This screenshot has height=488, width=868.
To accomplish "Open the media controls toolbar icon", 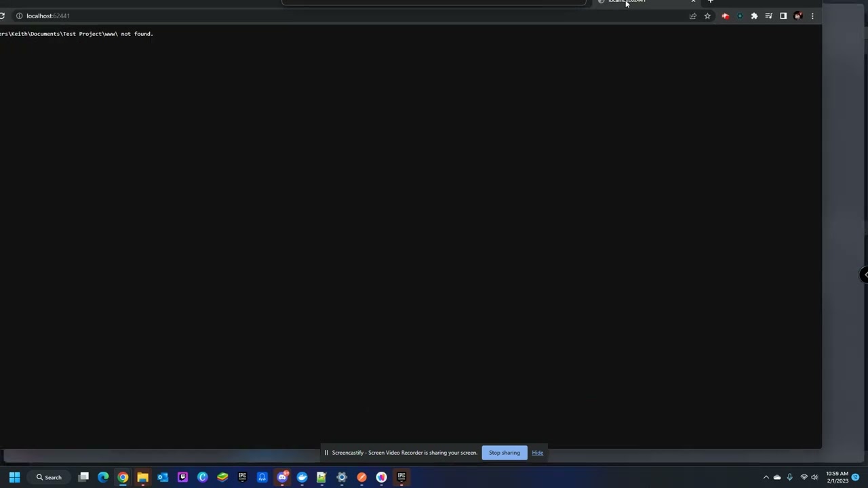I will click(x=769, y=16).
